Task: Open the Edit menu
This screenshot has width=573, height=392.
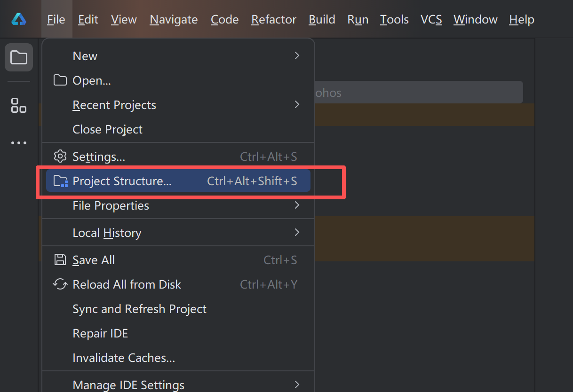Action: pos(88,19)
